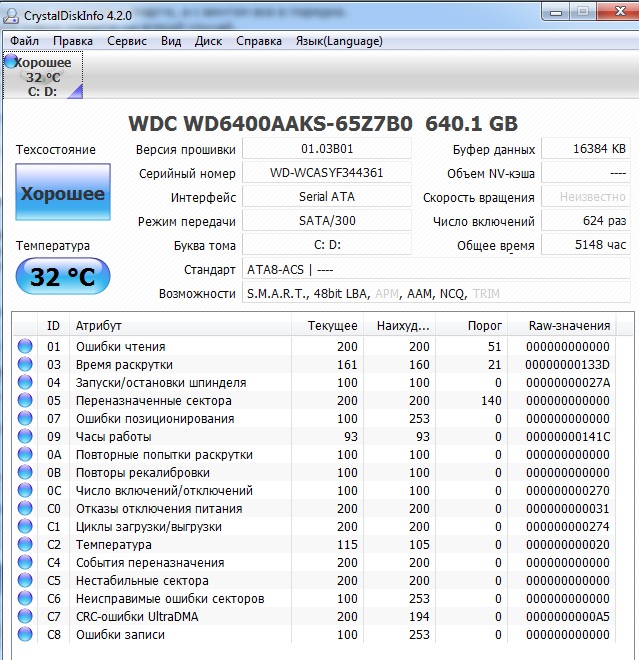Click the Текущее column header

tap(332, 325)
